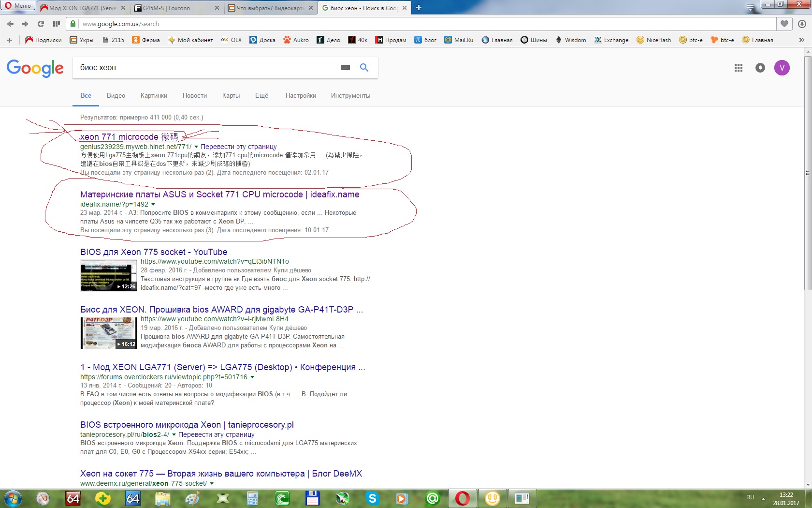Open the Wisdom bookmark
This screenshot has height=508, width=812.
[571, 40]
